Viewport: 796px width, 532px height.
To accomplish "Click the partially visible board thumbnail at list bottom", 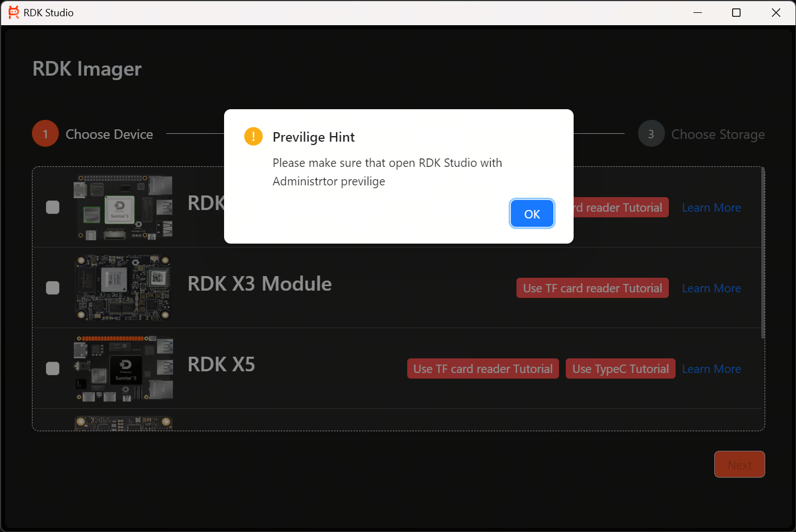I will point(123,423).
